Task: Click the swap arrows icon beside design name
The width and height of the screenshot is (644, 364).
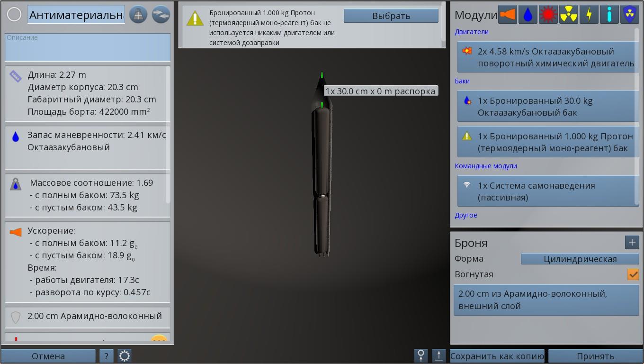Action: click(161, 15)
